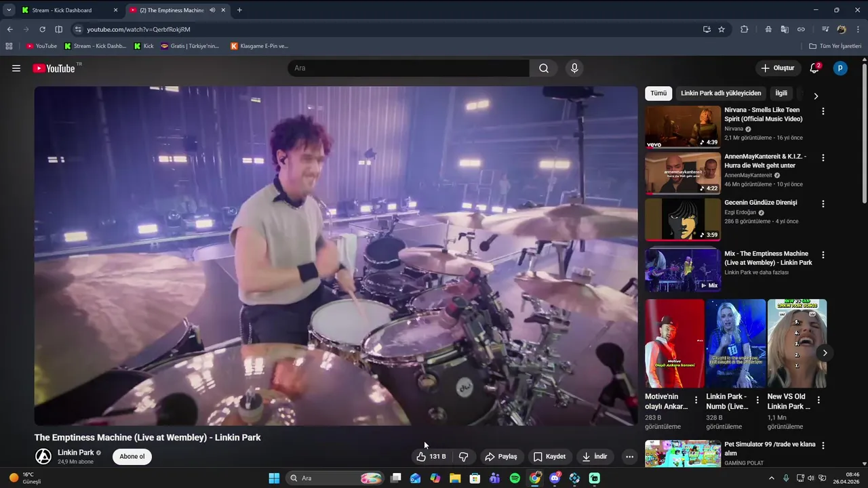Open options for Motive'nin Short
This screenshot has width=868, height=488.
pyautogui.click(x=696, y=400)
